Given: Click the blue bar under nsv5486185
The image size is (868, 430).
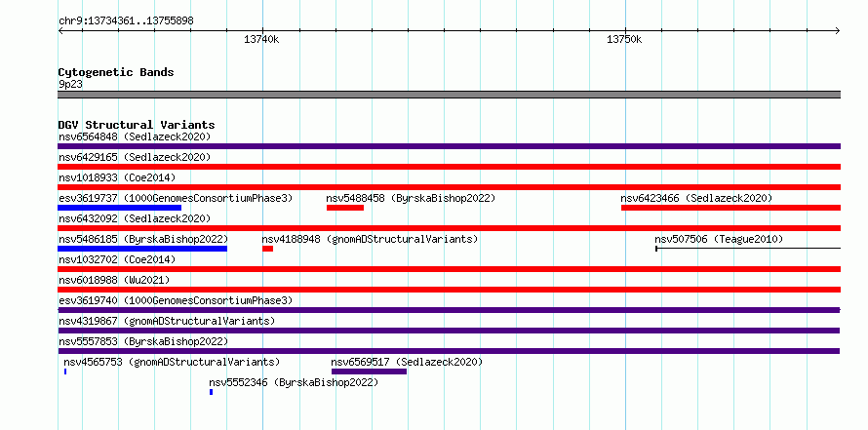Looking at the screenshot, I should pyautogui.click(x=142, y=249).
